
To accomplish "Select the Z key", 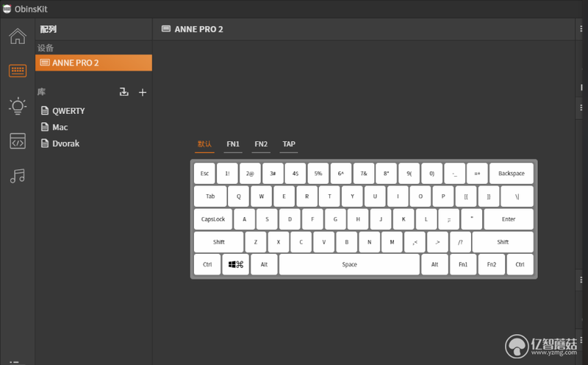I will [256, 242].
